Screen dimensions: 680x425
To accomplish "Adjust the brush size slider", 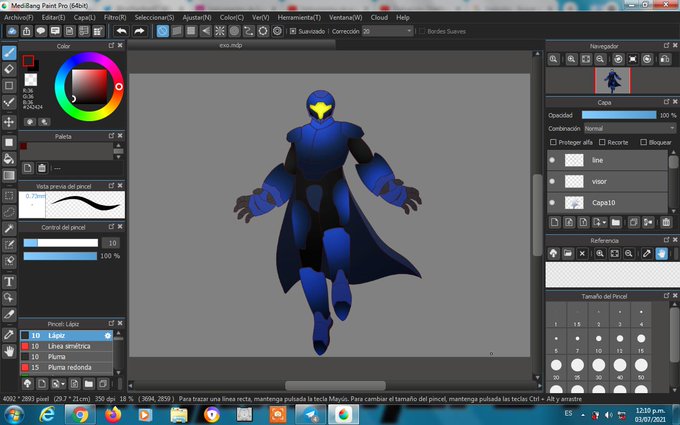I will 61,243.
